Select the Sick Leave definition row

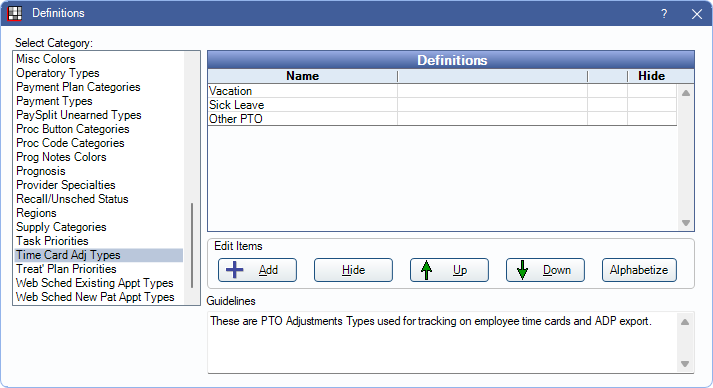click(442, 105)
